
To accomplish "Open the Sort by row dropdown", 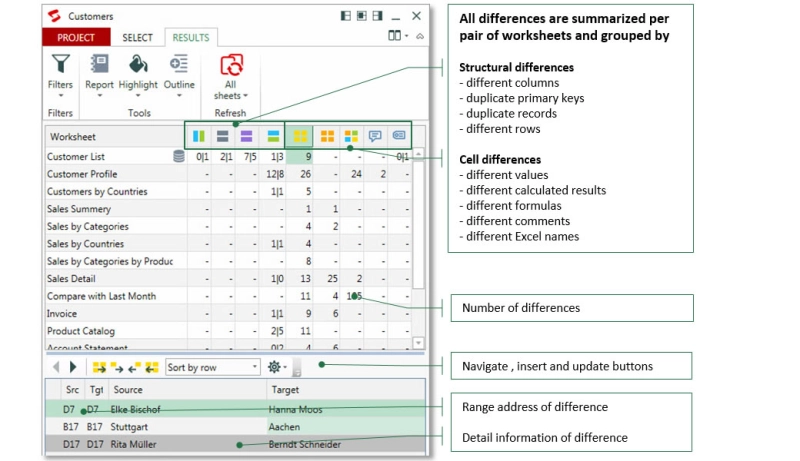I will tap(213, 367).
